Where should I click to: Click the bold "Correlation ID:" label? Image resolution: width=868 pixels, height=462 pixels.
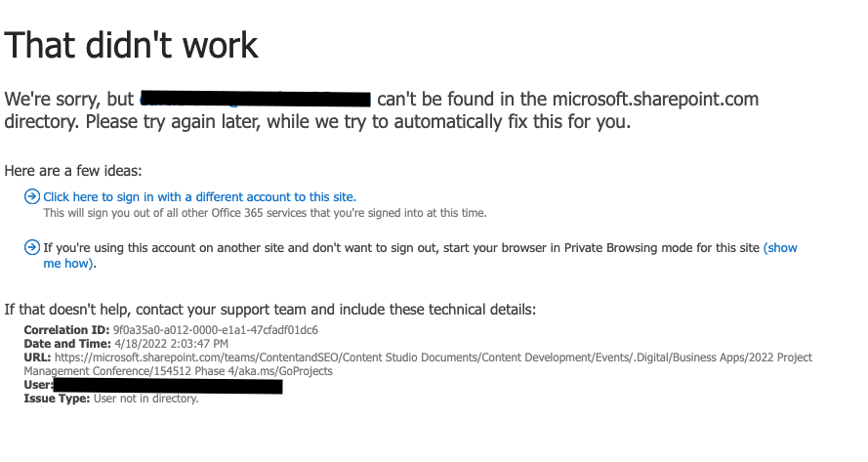point(66,330)
